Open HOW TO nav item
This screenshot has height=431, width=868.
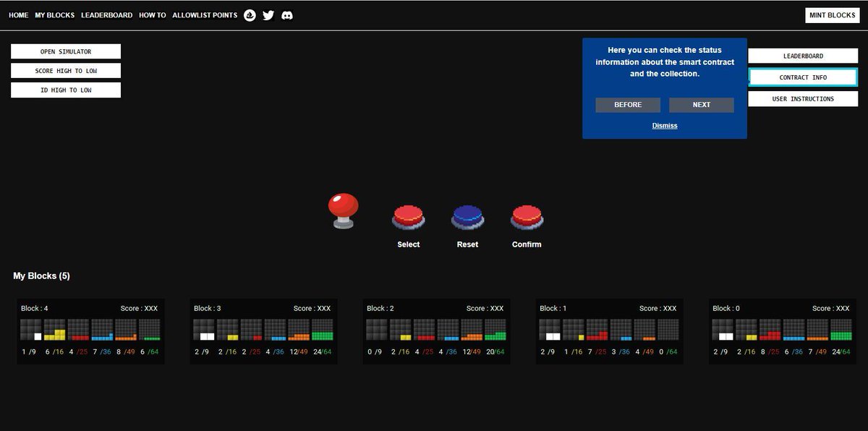[153, 15]
